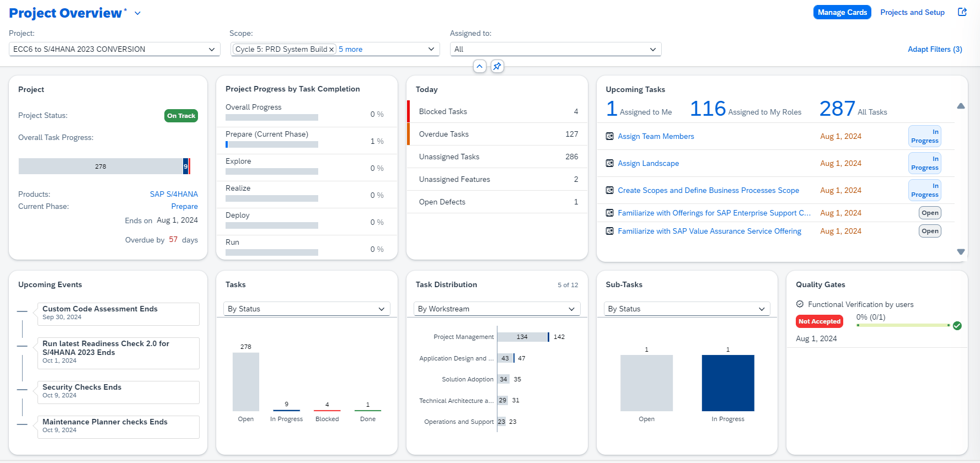Click the Adapt Filters (3) link
This screenshot has width=980, height=463.
pyautogui.click(x=935, y=49)
